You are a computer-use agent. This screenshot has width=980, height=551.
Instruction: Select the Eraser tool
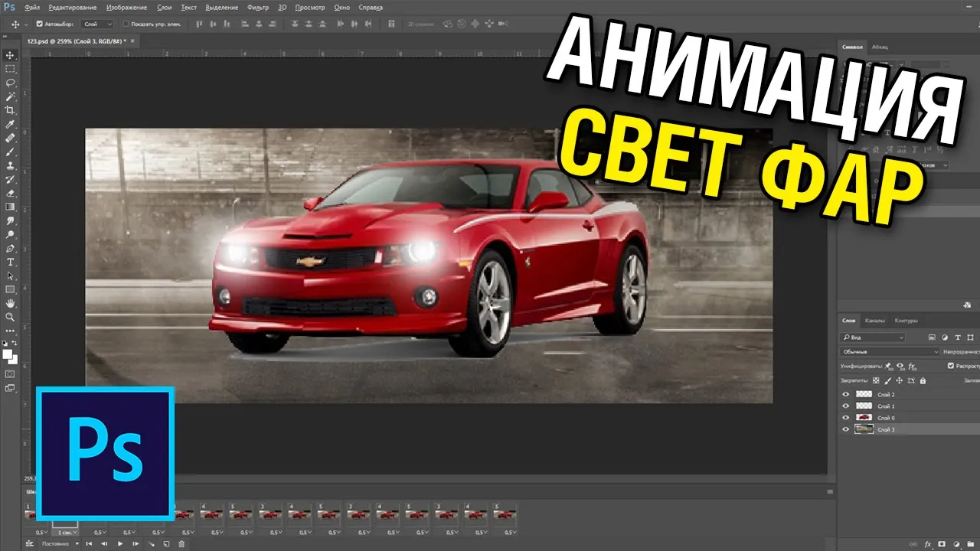click(x=11, y=192)
